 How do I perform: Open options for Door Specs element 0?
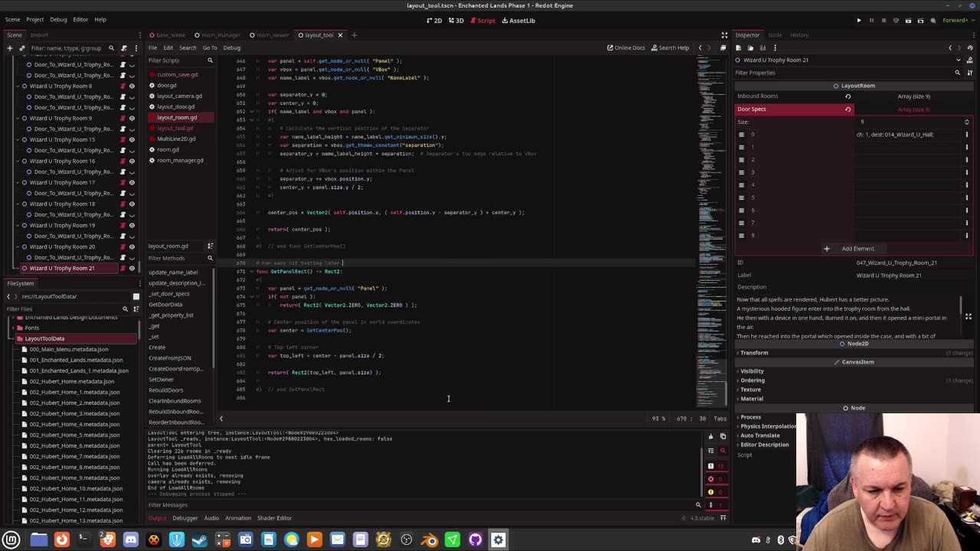point(967,135)
